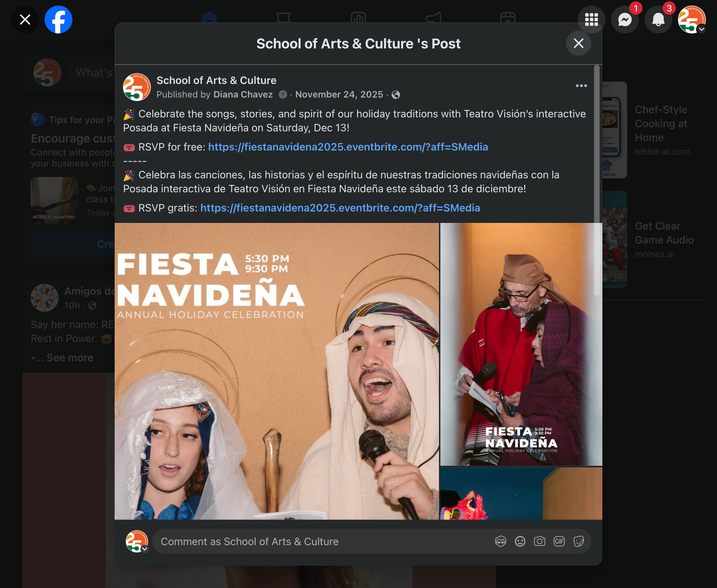This screenshot has width=717, height=588.
Task: Choose a sticker for the comment
Action: coord(579,541)
